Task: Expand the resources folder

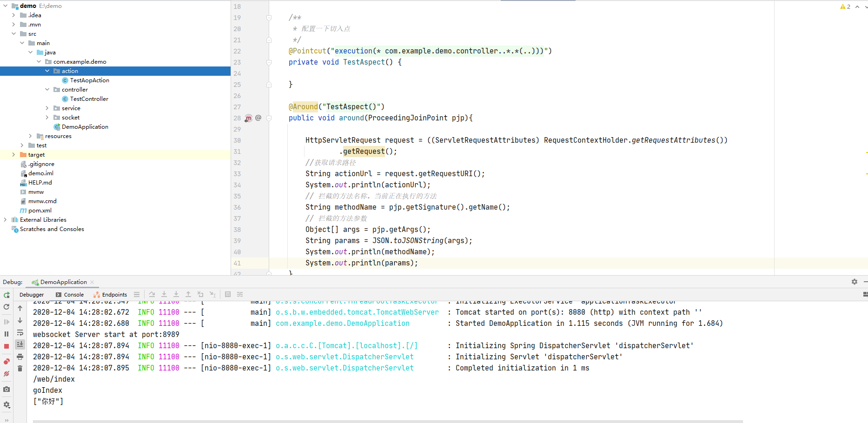Action: (30, 136)
